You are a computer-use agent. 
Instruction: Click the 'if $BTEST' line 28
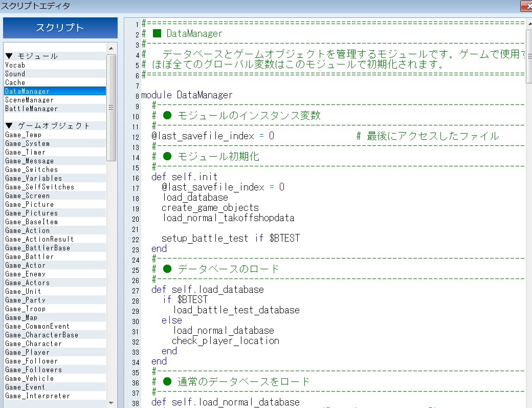pos(185,299)
